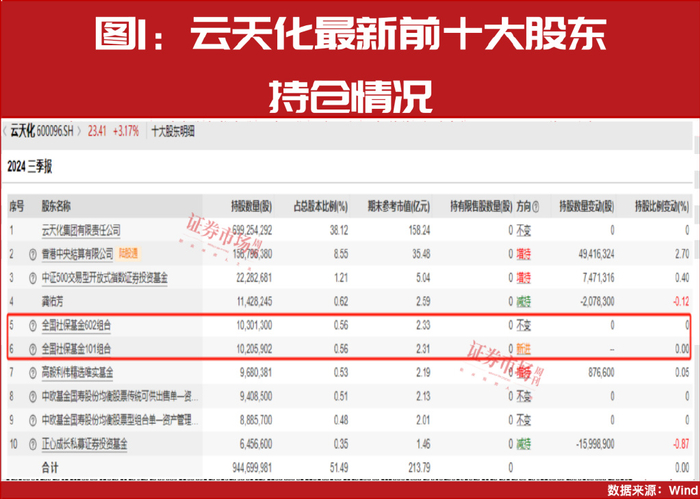
Task: Click the info icon beside 全国社保基金602组合
Action: 33,326
